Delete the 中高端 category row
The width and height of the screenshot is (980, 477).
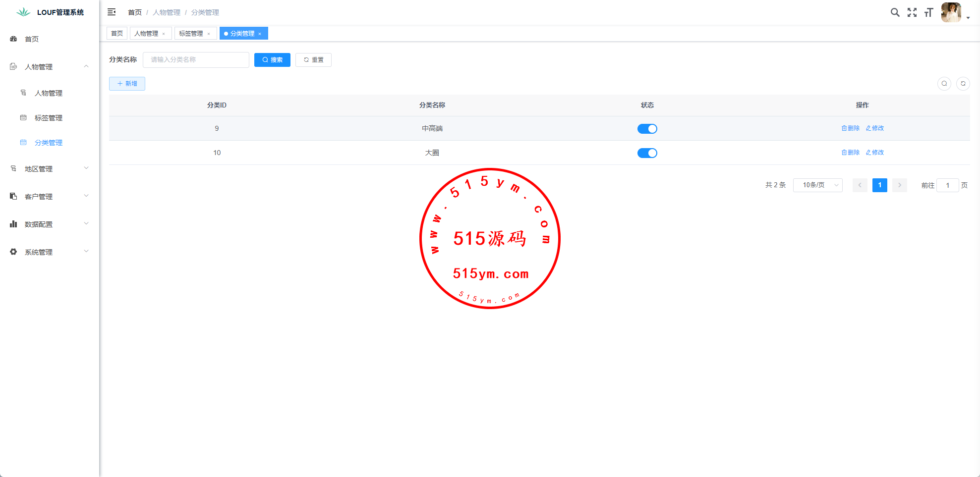[850, 128]
